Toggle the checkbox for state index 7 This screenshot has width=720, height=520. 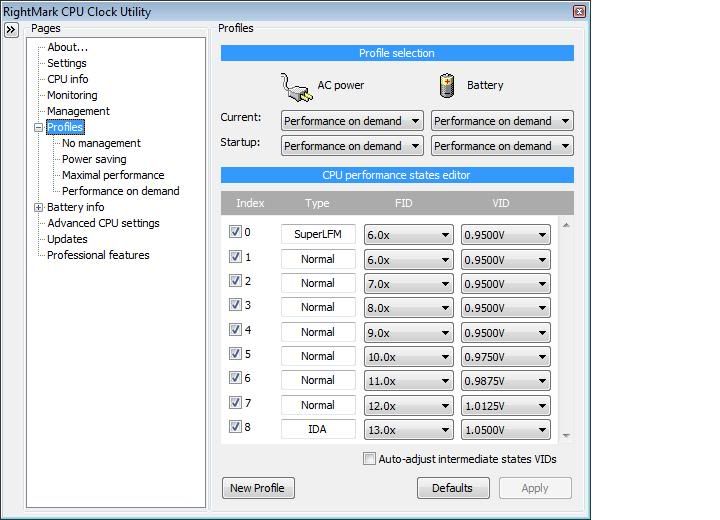(235, 402)
